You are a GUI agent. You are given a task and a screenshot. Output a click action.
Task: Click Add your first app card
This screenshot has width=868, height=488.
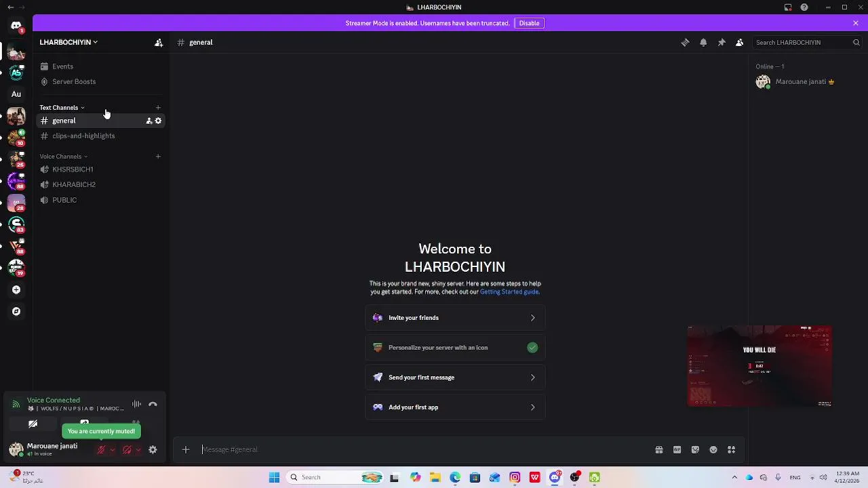click(455, 407)
